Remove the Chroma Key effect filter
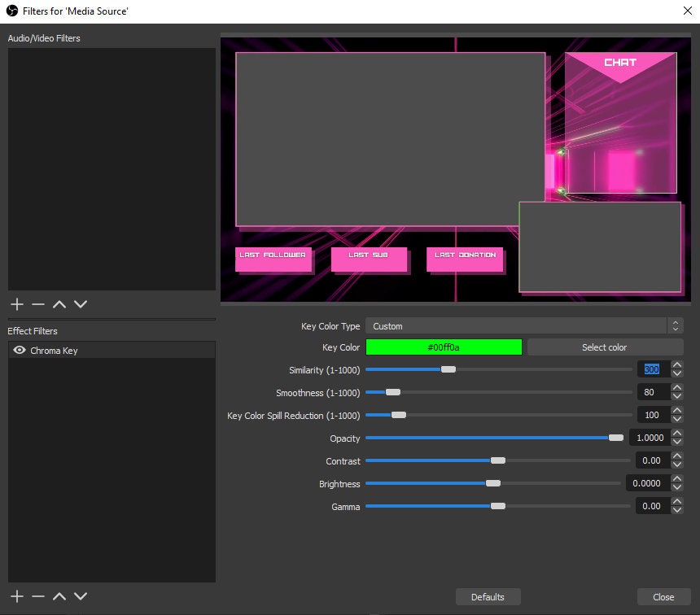The image size is (700, 615). (x=37, y=596)
